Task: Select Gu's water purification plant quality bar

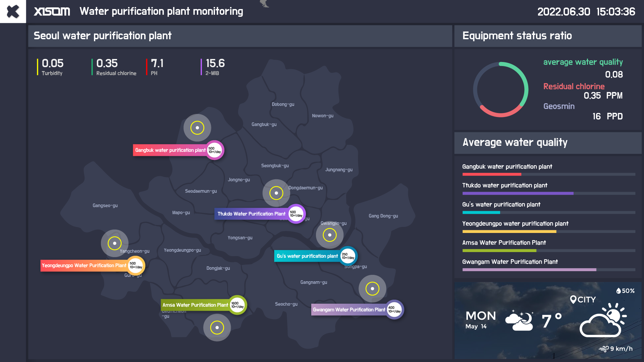Action: [481, 213]
